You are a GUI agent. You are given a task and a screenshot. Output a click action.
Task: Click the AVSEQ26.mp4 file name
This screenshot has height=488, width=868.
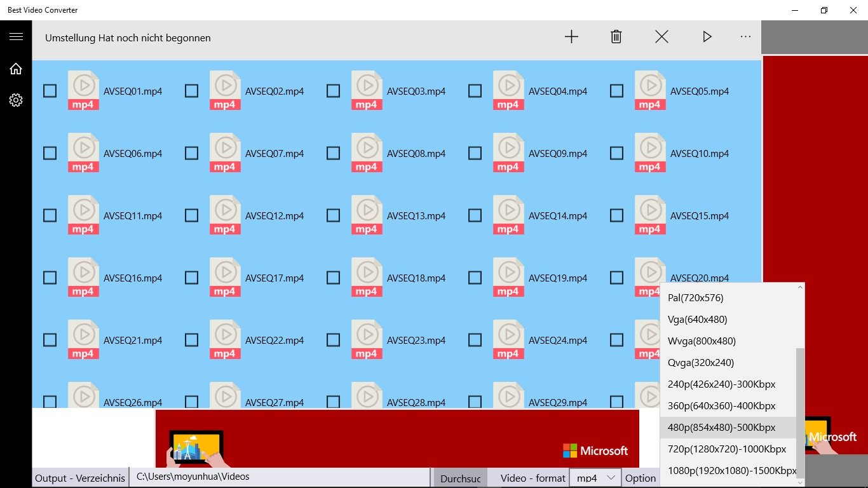(133, 402)
